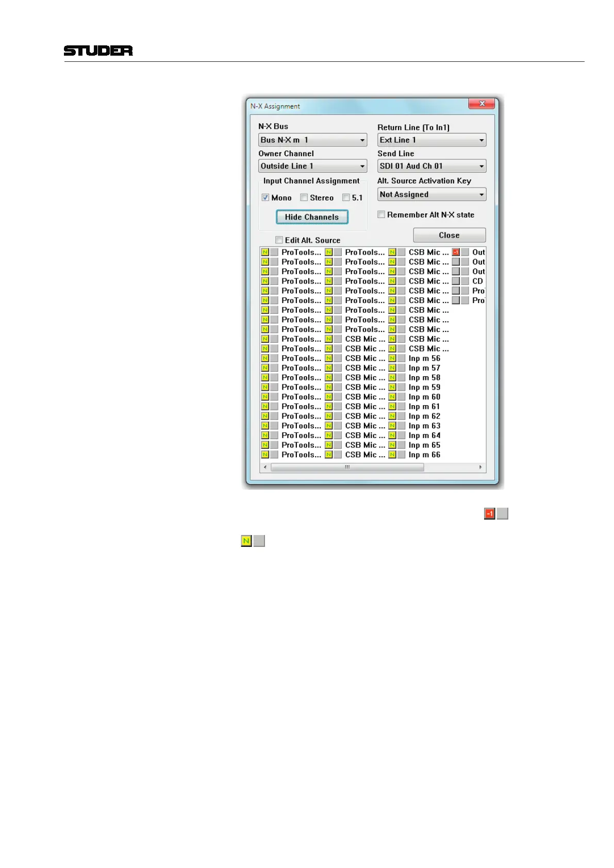Check the Edit Alt. Source box
The width and height of the screenshot is (614, 868).
pyautogui.click(x=279, y=240)
